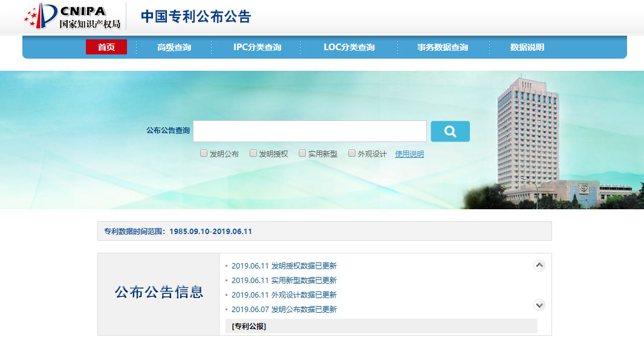Image resolution: width=644 pixels, height=352 pixels.
Task: Tick the 发明授权 checkbox
Action: point(253,154)
